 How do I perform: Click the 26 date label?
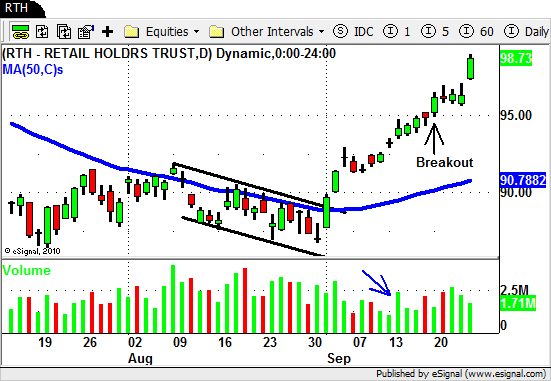[90, 342]
